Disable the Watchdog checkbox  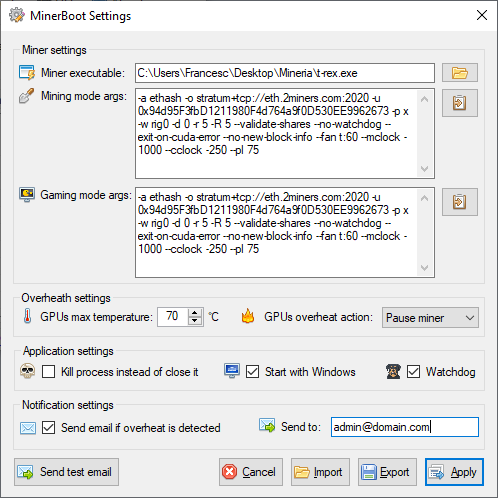413,372
